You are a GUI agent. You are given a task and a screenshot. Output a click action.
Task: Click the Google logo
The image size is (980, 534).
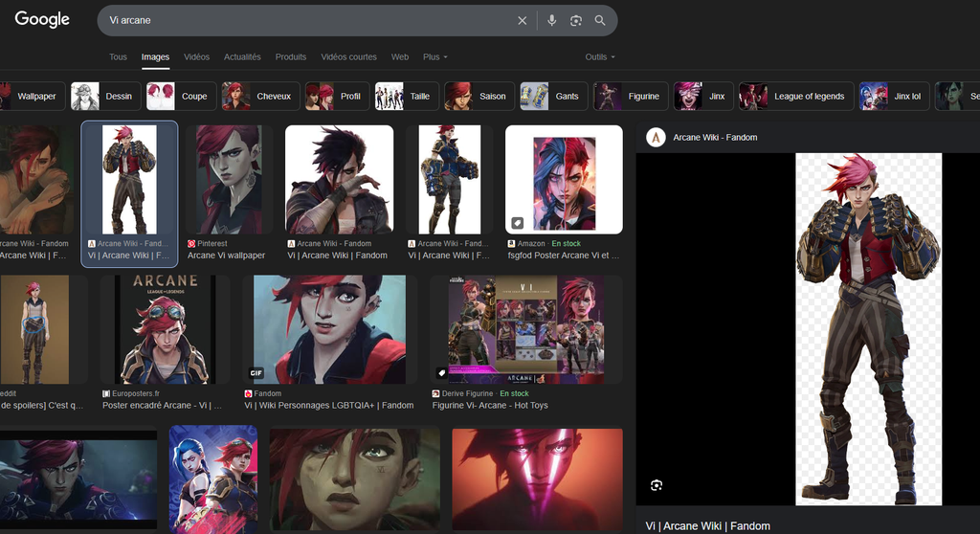pos(42,19)
